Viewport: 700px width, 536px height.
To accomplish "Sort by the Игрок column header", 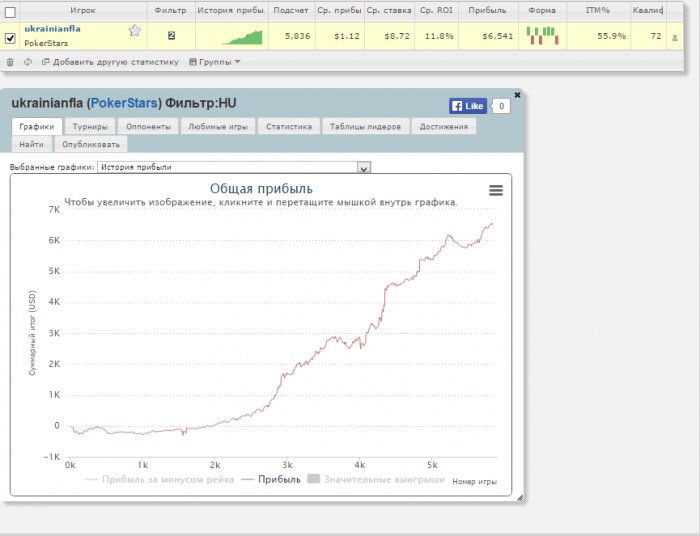I will pos(83,10).
